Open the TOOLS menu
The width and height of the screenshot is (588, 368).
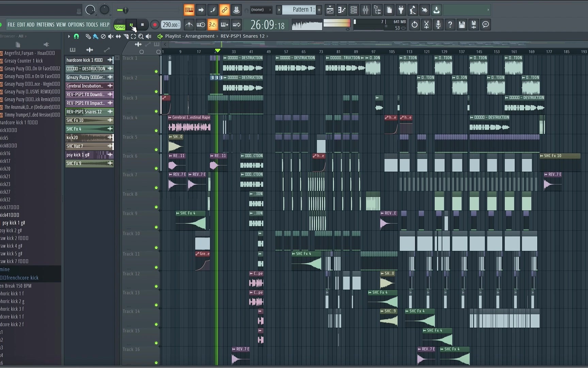coord(92,25)
